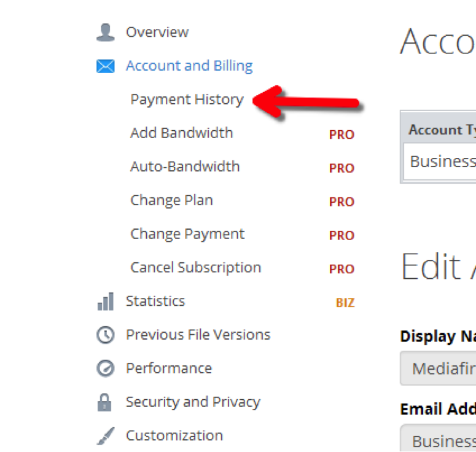Open Payment History page
The image size is (476, 452).
point(187,99)
